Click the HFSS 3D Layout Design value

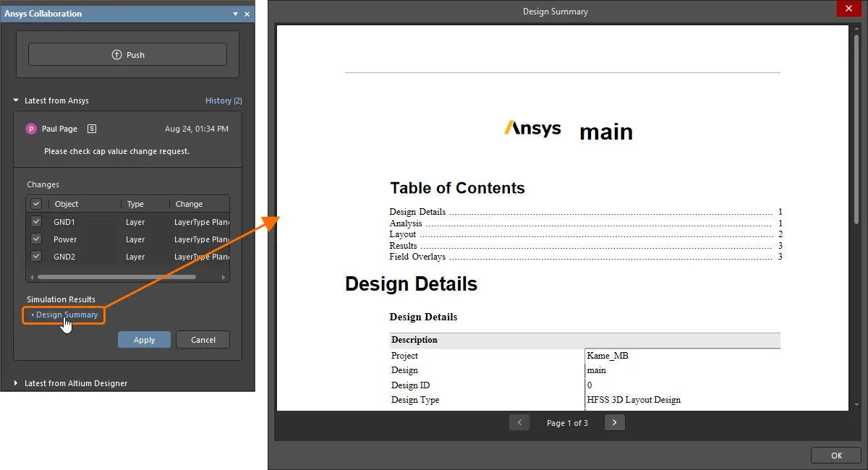click(634, 400)
